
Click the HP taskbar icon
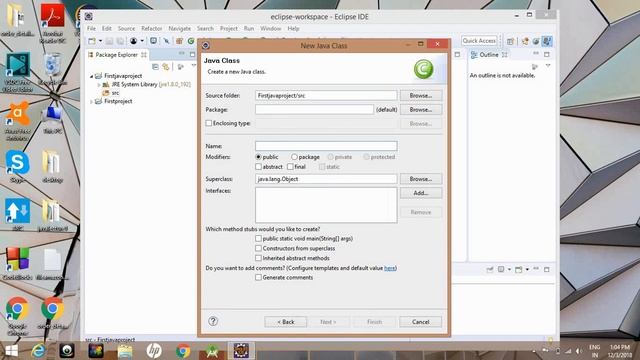(154, 351)
